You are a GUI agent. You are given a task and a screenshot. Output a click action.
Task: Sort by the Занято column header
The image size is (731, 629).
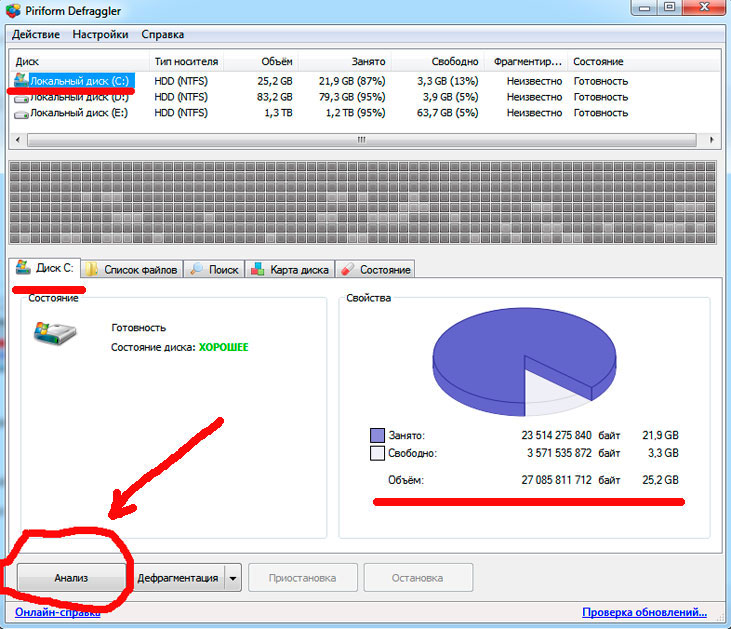coord(345,62)
